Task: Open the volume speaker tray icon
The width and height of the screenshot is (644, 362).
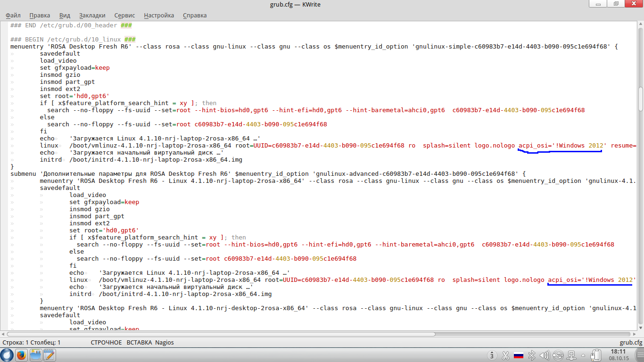Action: [545, 355]
